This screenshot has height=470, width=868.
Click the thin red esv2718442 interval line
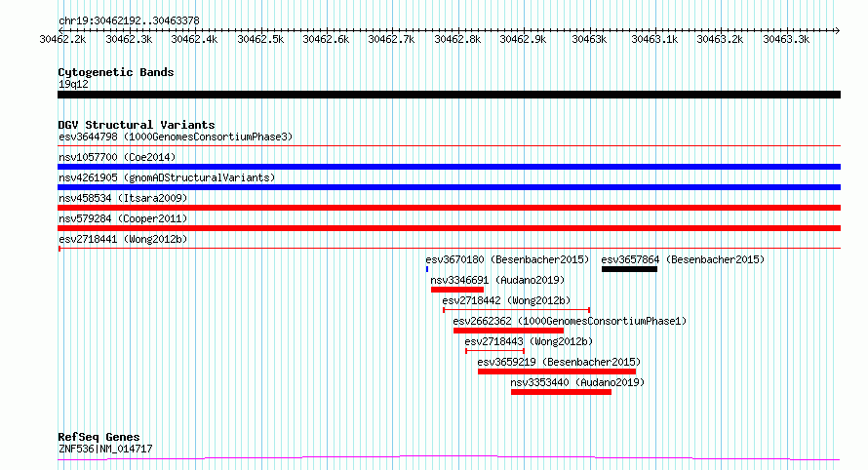click(x=517, y=310)
